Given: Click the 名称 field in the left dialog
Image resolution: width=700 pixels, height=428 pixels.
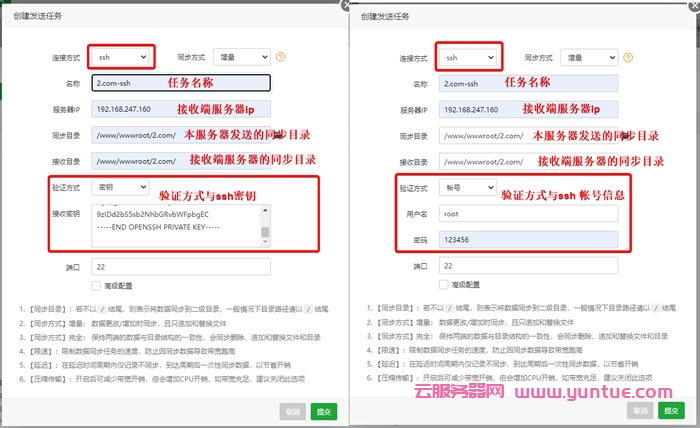Looking at the screenshot, I should (x=180, y=83).
